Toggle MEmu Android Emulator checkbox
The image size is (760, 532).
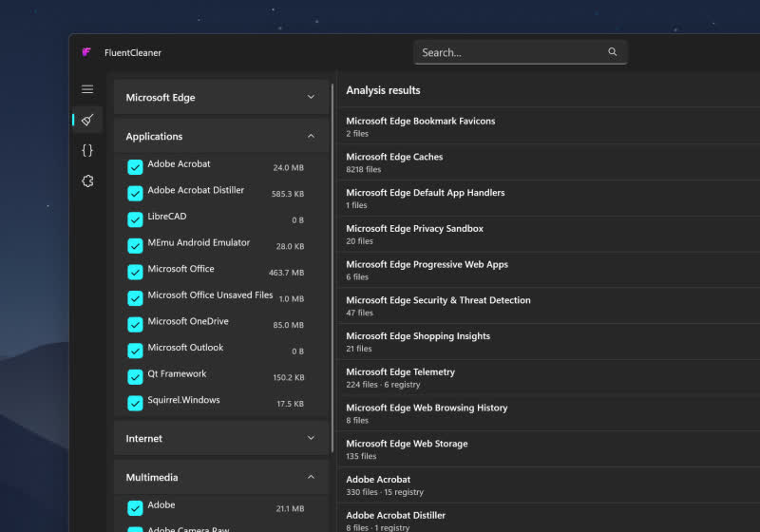tap(135, 246)
